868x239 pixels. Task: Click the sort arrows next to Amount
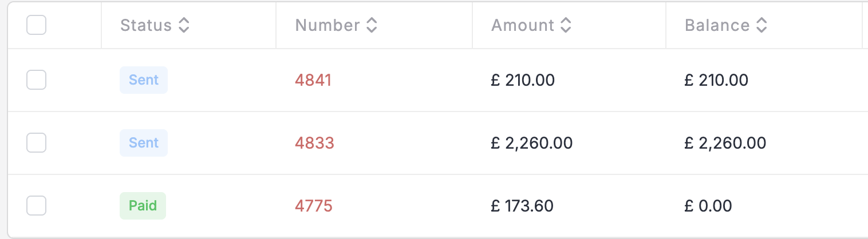pos(566,25)
